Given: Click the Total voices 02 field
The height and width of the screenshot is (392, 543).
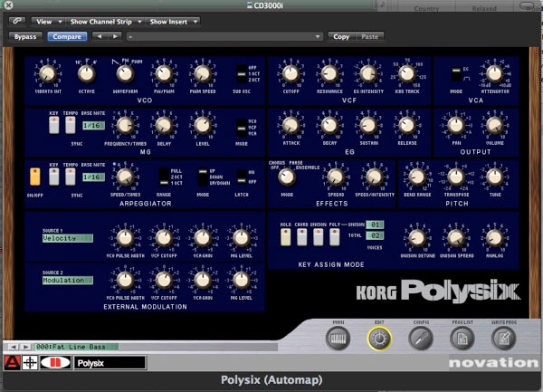Looking at the screenshot, I should 375,235.
